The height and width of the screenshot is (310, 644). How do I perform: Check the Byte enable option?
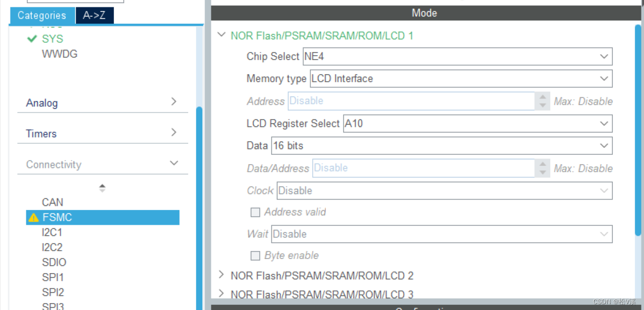(256, 255)
